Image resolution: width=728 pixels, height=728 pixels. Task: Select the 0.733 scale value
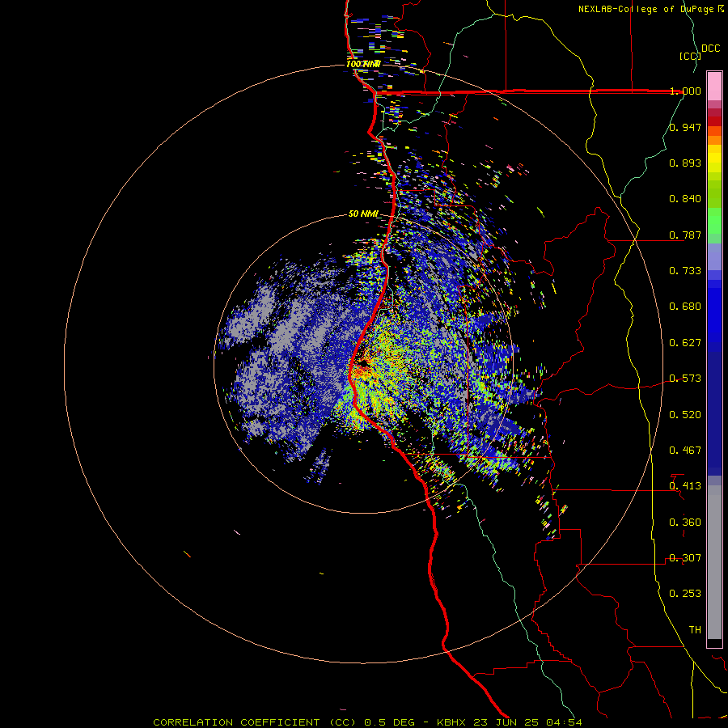click(685, 271)
